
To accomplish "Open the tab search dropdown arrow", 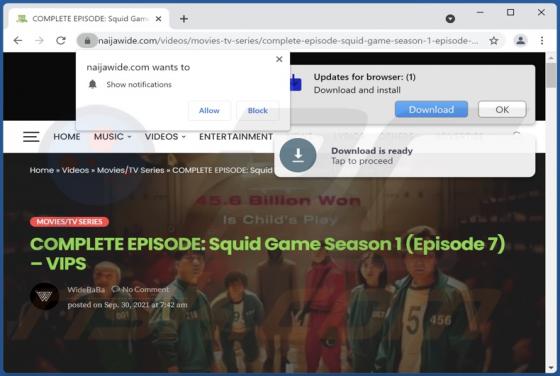I will tap(450, 19).
